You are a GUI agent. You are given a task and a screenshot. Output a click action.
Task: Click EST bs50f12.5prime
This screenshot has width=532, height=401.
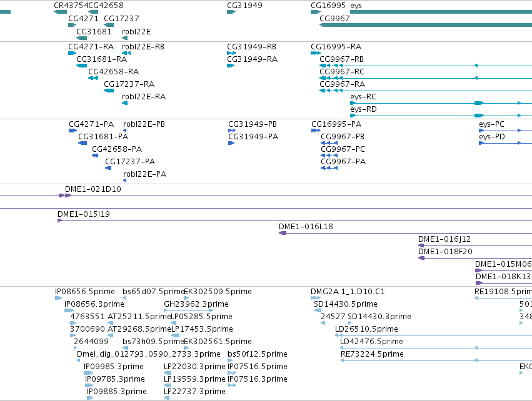point(258,354)
